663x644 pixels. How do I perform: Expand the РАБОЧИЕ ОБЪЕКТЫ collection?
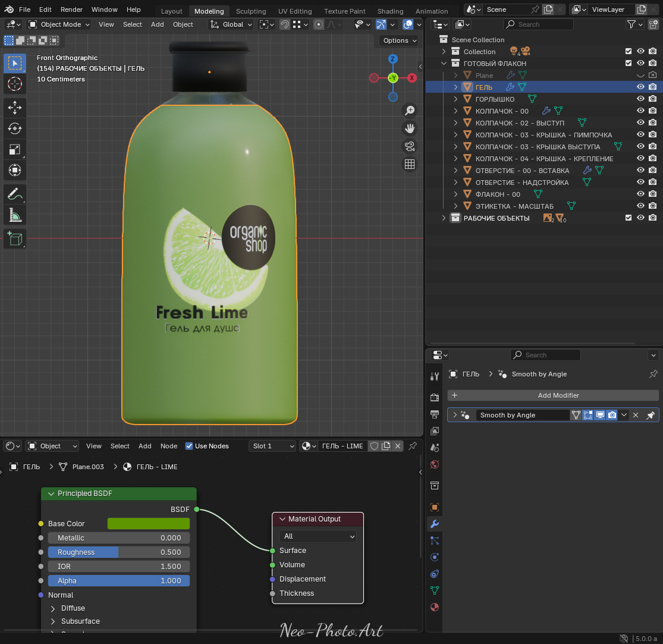(444, 218)
